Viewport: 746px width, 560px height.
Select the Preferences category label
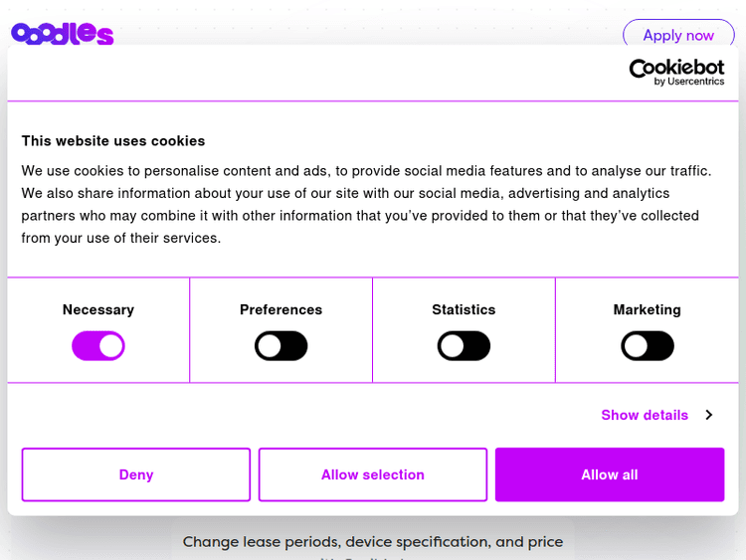[x=281, y=309]
